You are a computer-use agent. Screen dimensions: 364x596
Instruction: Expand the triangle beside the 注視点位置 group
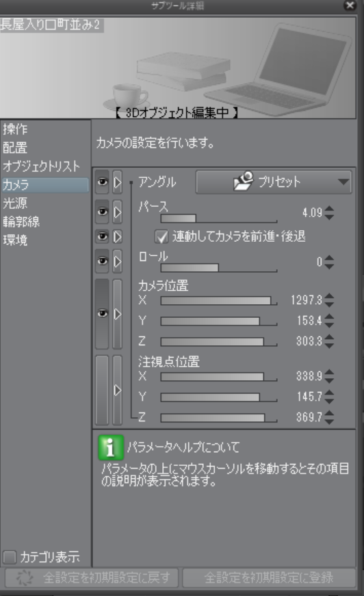point(118,390)
